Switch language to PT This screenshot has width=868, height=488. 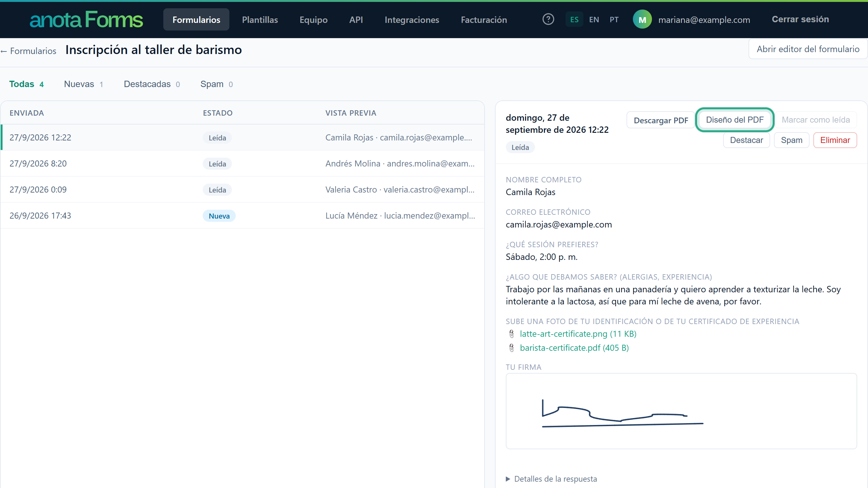pyautogui.click(x=614, y=20)
